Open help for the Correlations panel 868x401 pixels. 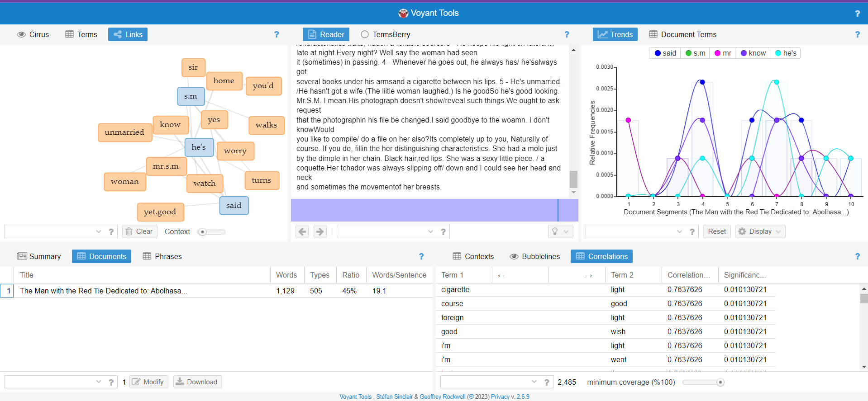click(x=857, y=256)
